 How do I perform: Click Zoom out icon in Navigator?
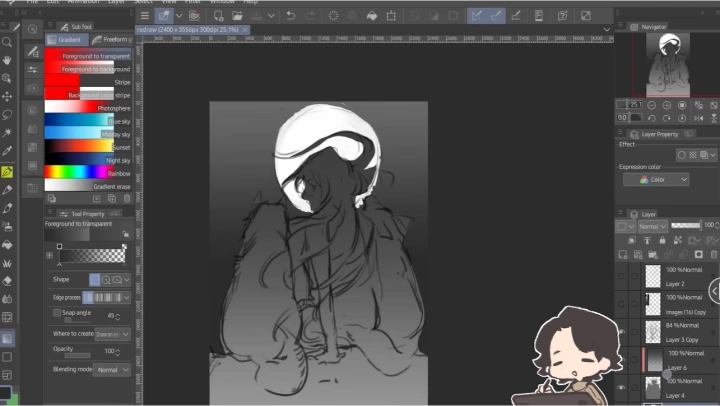651,105
